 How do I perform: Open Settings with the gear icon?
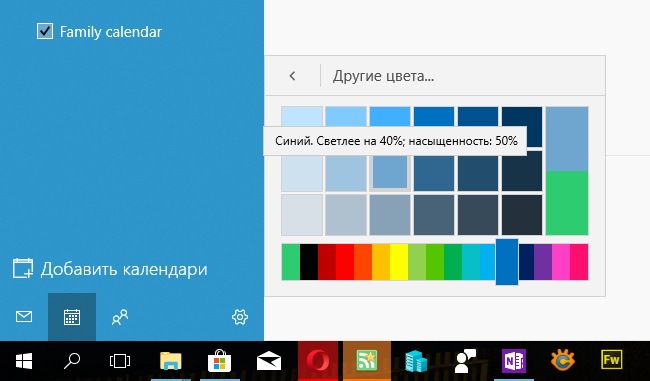click(x=240, y=317)
